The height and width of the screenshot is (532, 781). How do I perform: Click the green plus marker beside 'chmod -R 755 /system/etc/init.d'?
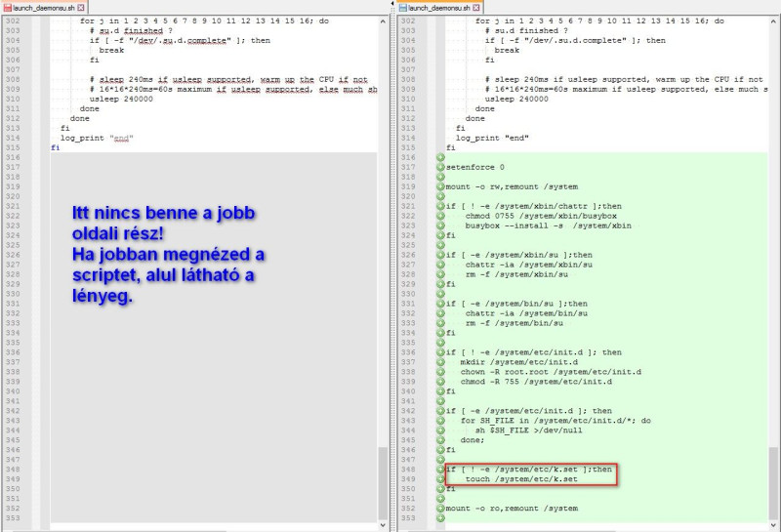point(440,382)
